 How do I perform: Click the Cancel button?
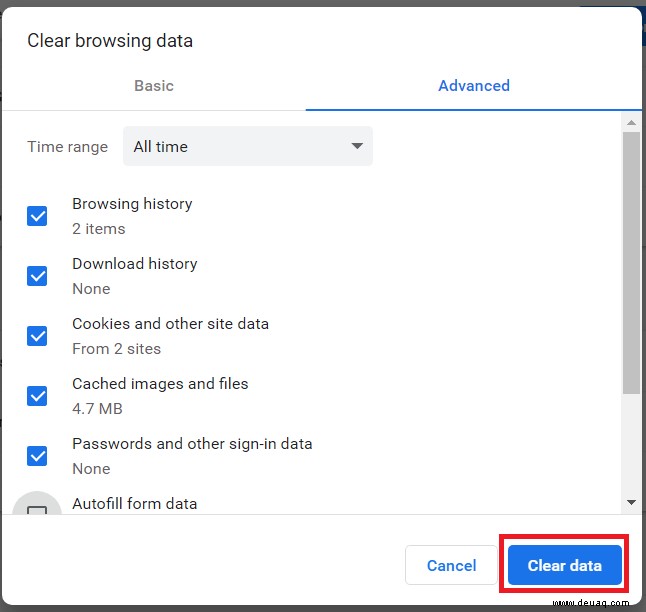click(x=451, y=565)
